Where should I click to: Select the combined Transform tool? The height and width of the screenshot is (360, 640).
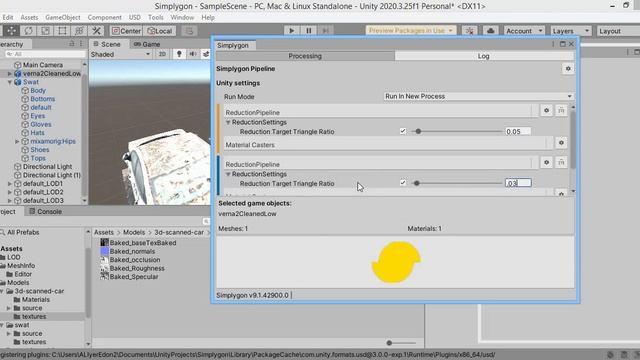79,31
